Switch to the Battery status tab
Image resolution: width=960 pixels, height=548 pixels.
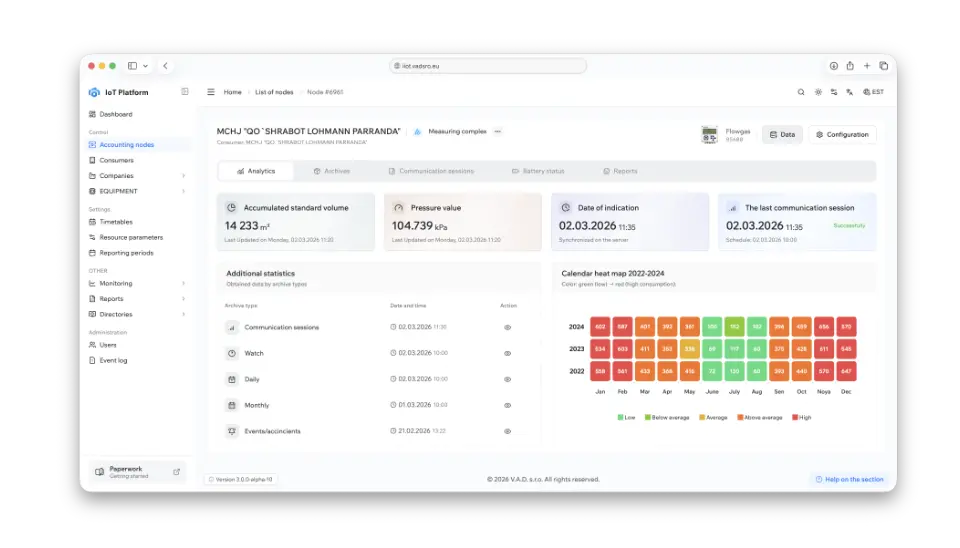[x=538, y=171]
